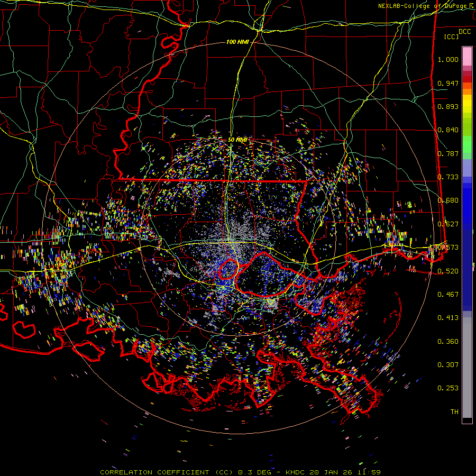The height and width of the screenshot is (476, 476).
Task: Click the 0.307 scale value
Action: click(x=448, y=364)
